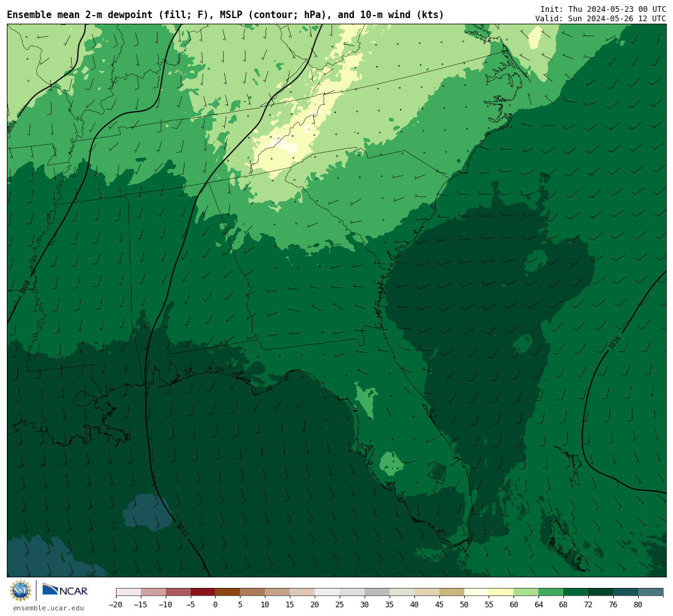The width and height of the screenshot is (673, 616).
Task: Click the NSF logo
Action: pyautogui.click(x=21, y=590)
